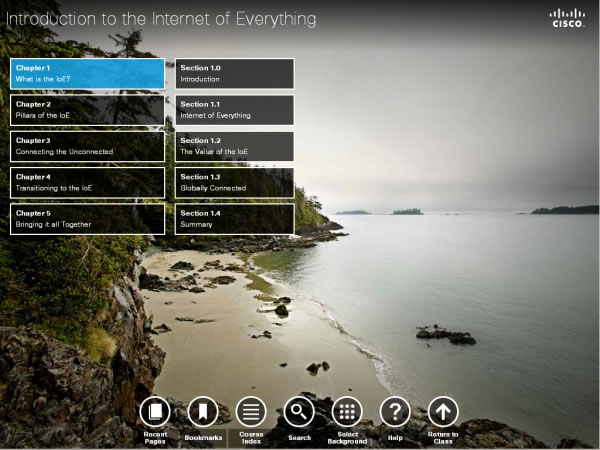Image resolution: width=600 pixels, height=450 pixels.
Task: Open Section 1.2 The Value of the IoE
Action: pyautogui.click(x=235, y=146)
